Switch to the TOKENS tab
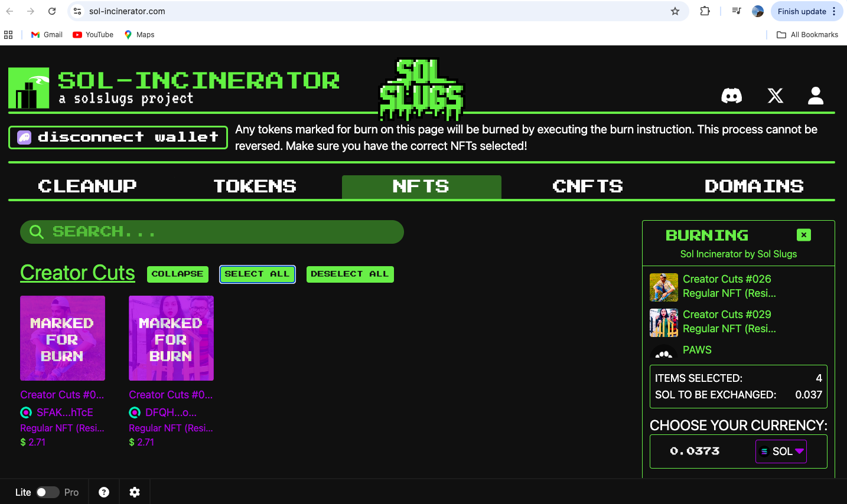Screen dimensions: 847x504 pyautogui.click(x=255, y=186)
